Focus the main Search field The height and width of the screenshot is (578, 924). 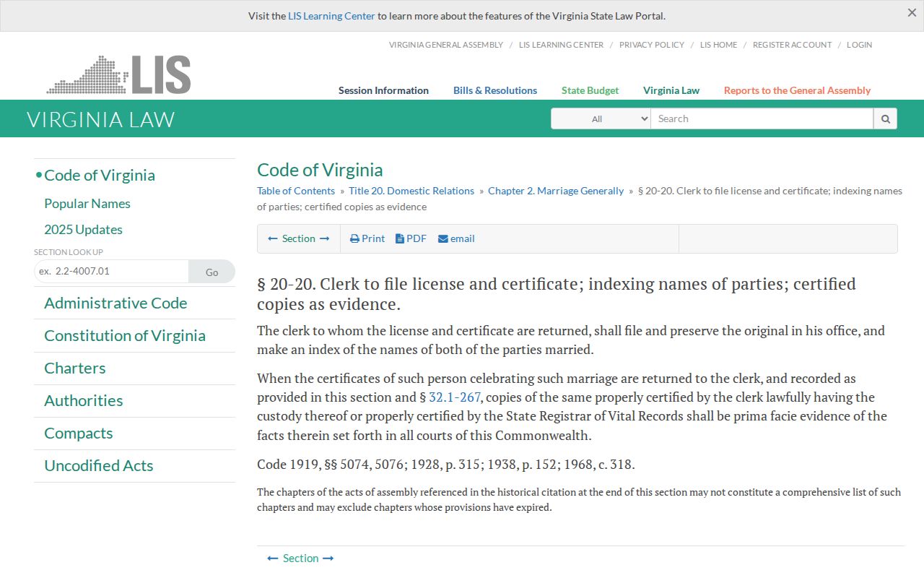[x=762, y=118]
